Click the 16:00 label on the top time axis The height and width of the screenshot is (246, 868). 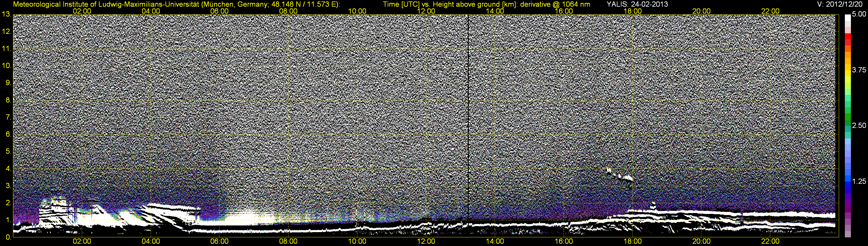[564, 11]
